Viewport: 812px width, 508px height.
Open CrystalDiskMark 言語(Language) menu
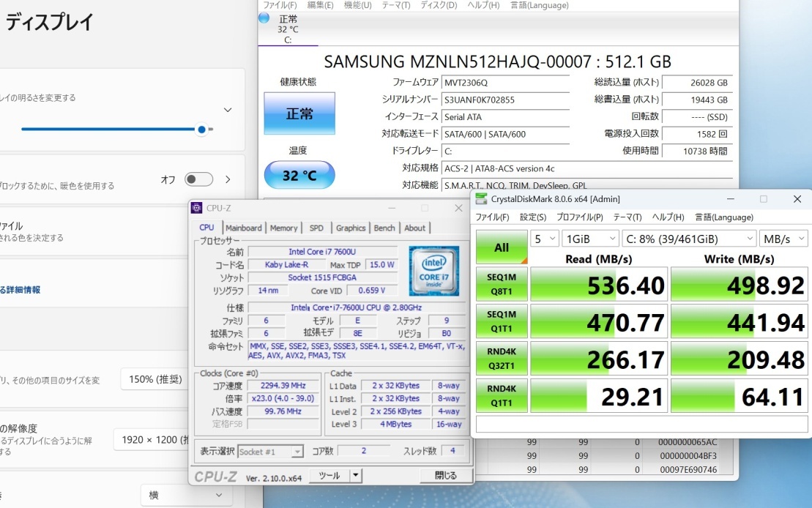724,217
